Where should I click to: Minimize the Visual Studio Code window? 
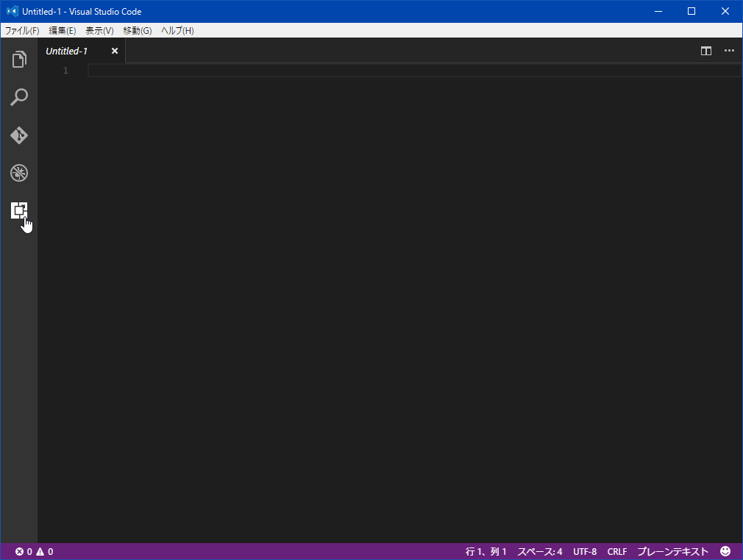pyautogui.click(x=658, y=11)
